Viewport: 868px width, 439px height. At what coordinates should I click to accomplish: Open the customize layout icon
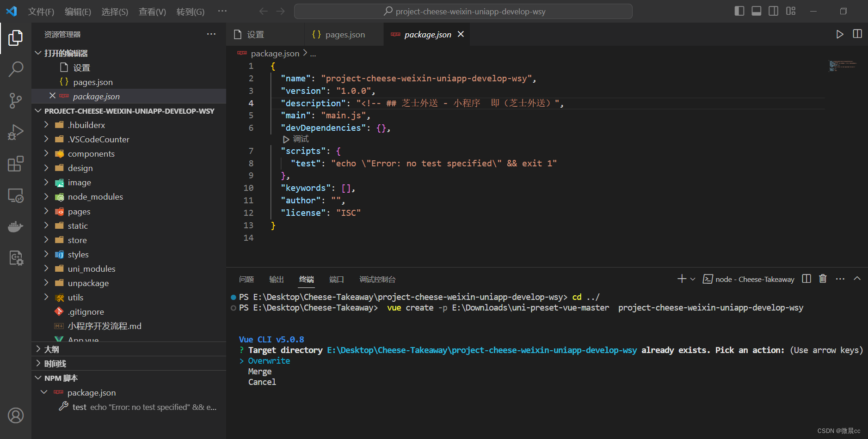pyautogui.click(x=791, y=11)
